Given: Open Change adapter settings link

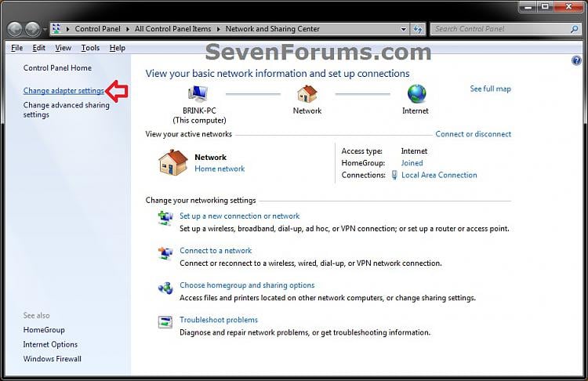Looking at the screenshot, I should coord(64,91).
